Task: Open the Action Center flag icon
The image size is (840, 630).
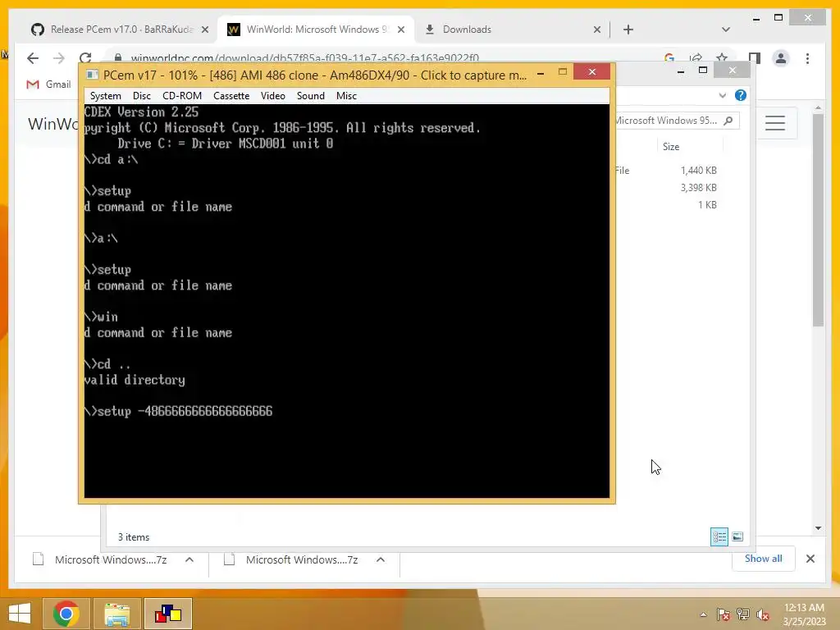Action: click(723, 614)
